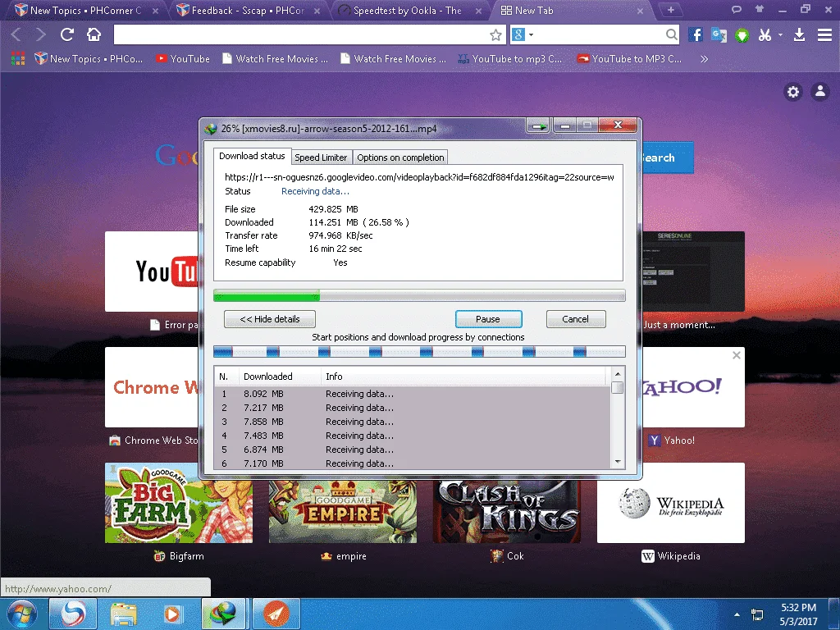This screenshot has width=840, height=630.
Task: Open the user profile icon
Action: [x=819, y=92]
